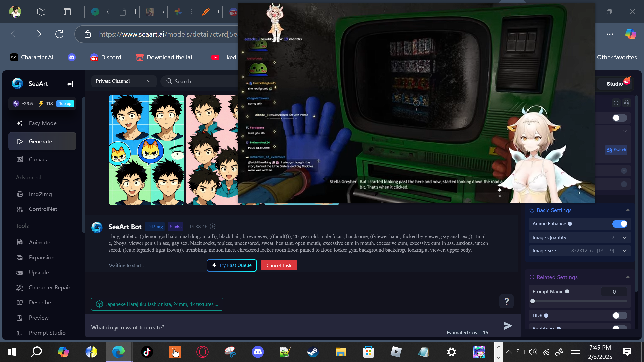Open the blue grid character thumbnail
The image size is (644, 362).
(x=146, y=150)
